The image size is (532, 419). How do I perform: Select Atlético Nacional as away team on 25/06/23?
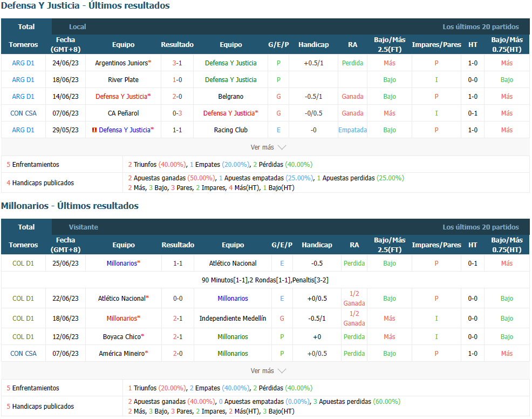[233, 263]
